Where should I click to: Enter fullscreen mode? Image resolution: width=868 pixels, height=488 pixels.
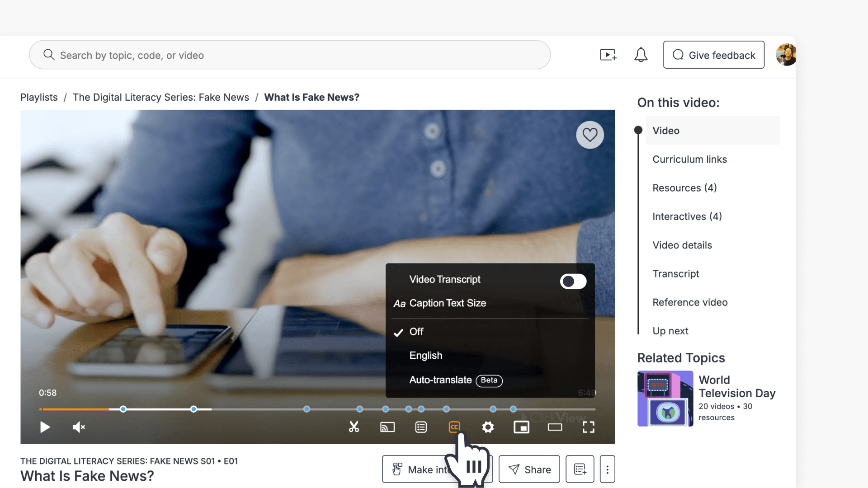[588, 427]
